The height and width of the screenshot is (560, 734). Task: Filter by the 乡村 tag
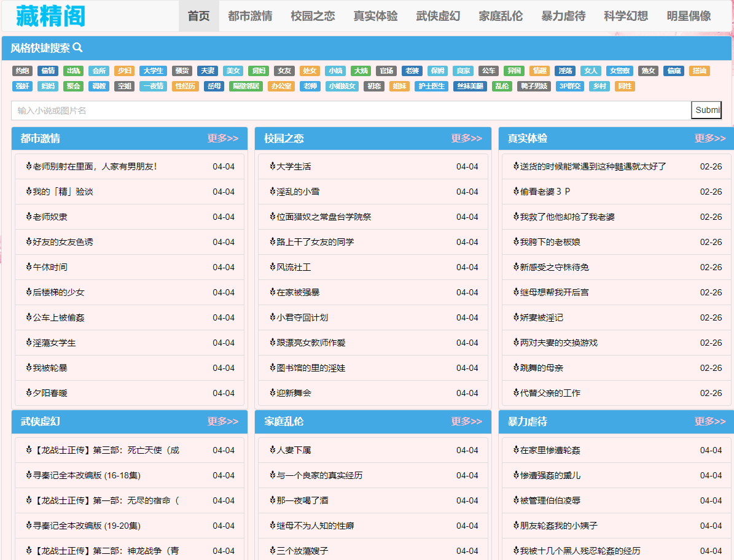(x=599, y=86)
